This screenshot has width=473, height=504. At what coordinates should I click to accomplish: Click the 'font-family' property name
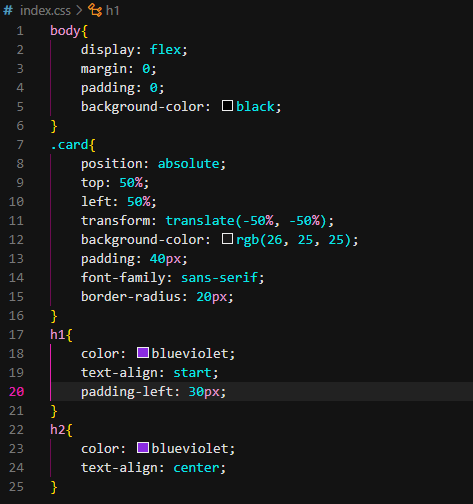point(123,278)
